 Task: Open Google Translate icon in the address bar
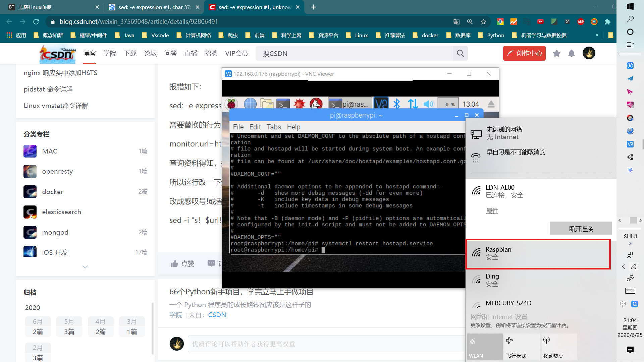pyautogui.click(x=456, y=21)
